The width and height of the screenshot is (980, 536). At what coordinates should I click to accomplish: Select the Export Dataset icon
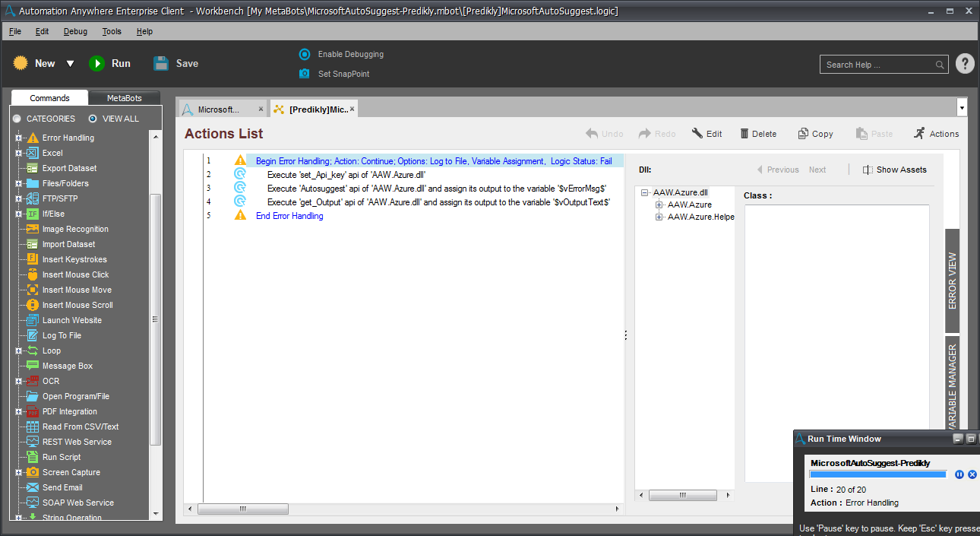pos(33,168)
